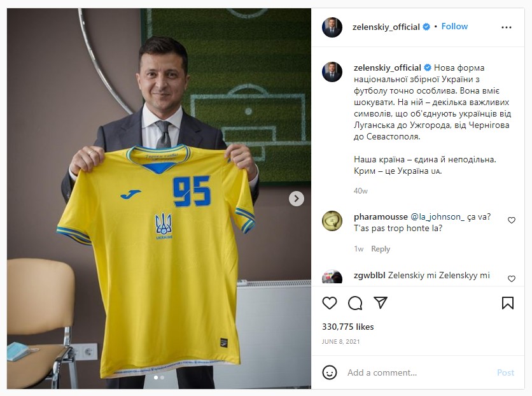Open comment bubble icon under post
The height and width of the screenshot is (396, 532).
tap(355, 303)
